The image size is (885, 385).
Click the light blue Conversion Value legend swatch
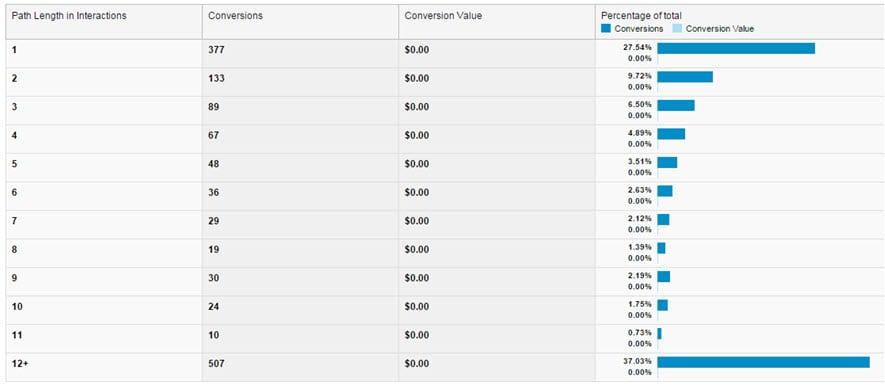677,29
